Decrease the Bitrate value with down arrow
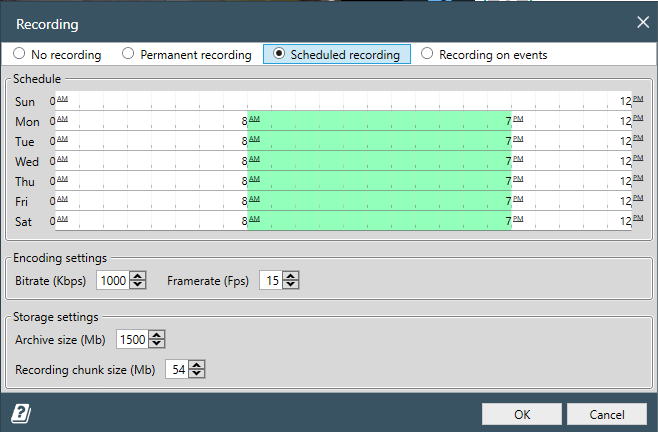The width and height of the screenshot is (658, 432). point(138,285)
